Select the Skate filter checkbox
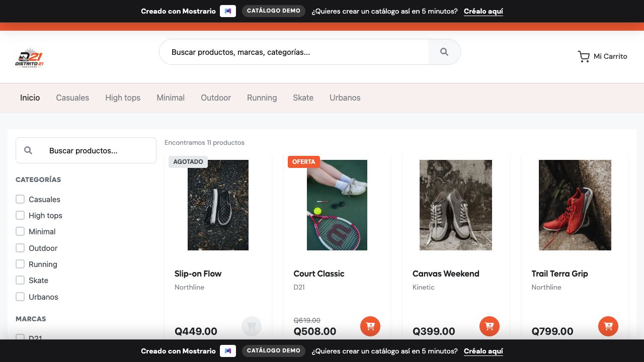The width and height of the screenshot is (644, 362). tap(20, 280)
